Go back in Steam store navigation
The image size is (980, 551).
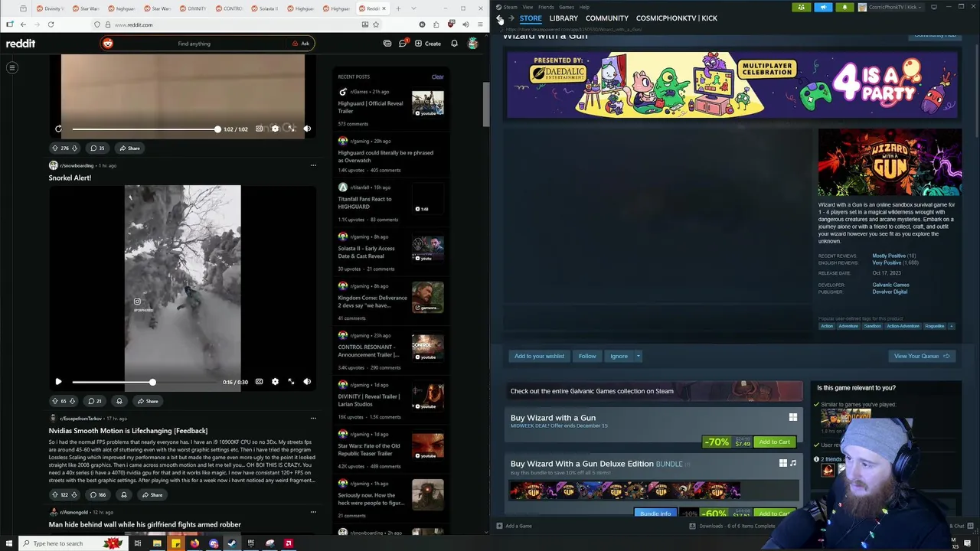500,18
